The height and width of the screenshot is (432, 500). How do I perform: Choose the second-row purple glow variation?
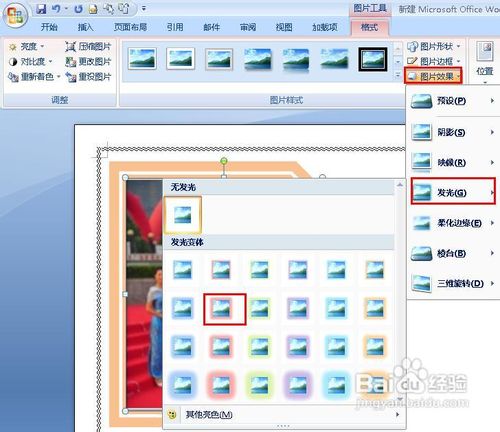pyautogui.click(x=298, y=309)
